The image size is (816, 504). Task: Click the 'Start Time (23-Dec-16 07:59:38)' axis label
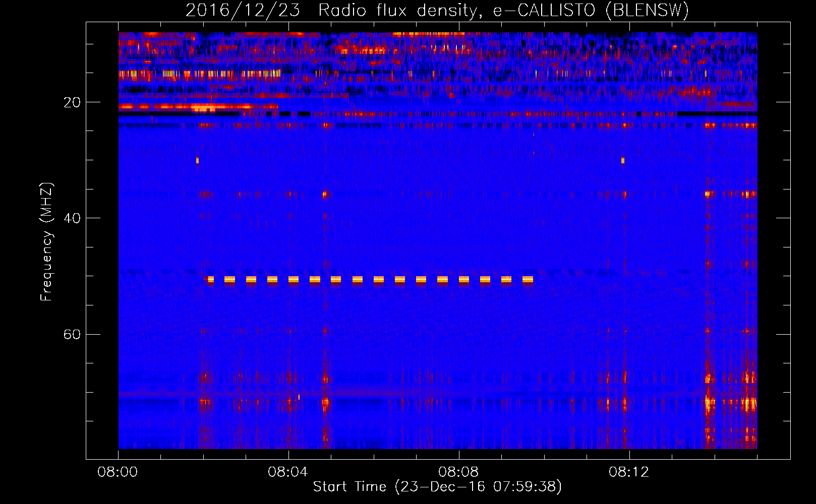tap(437, 487)
